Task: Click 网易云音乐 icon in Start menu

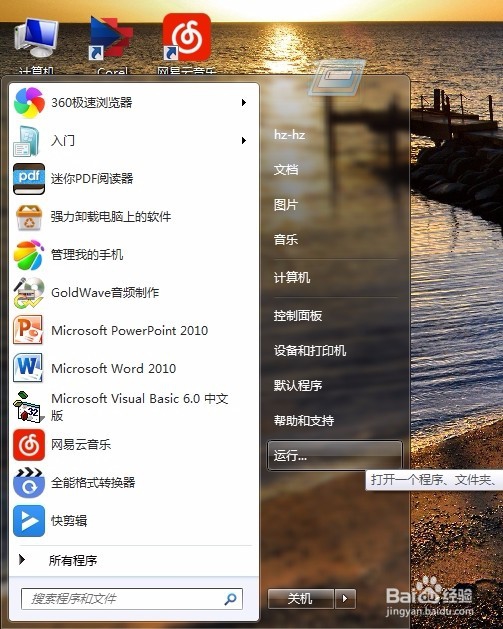Action: tap(29, 444)
